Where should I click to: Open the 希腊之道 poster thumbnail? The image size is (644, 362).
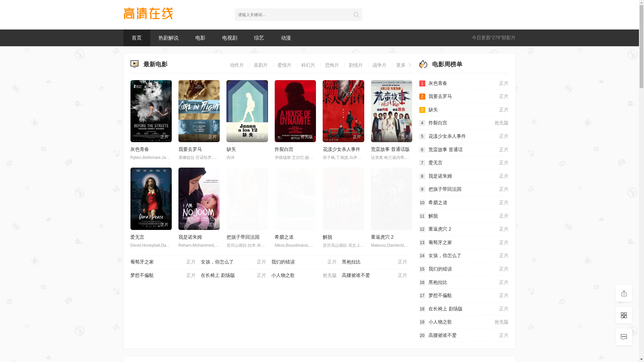[295, 199]
